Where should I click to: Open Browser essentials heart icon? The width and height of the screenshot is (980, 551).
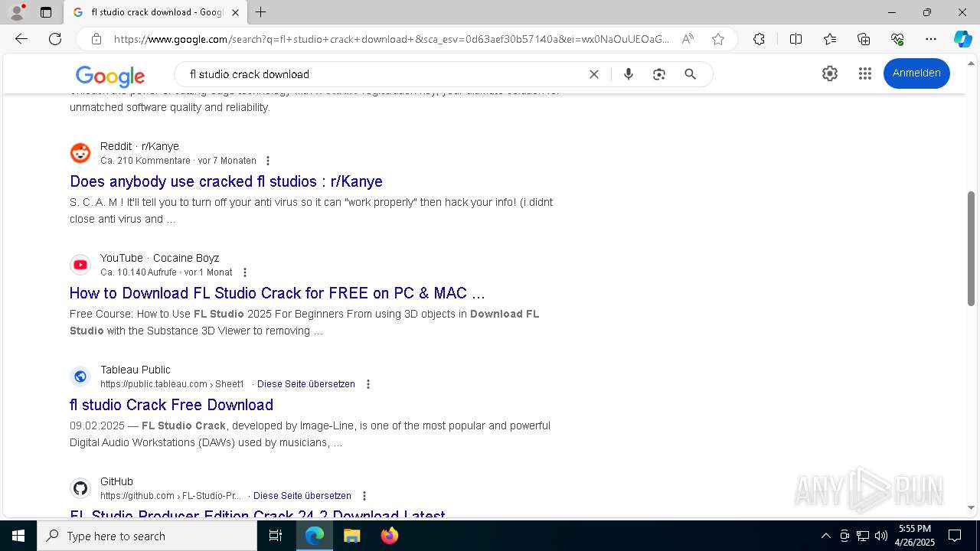[897, 39]
